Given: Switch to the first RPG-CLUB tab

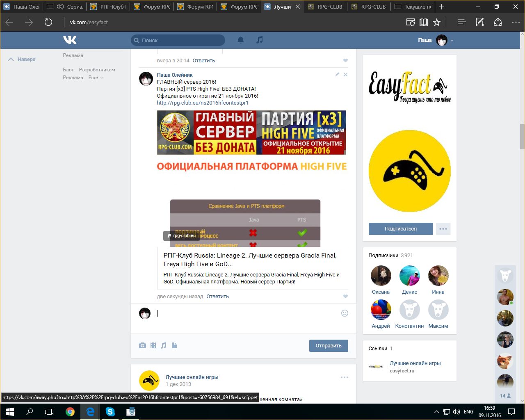Looking at the screenshot, I should pos(326,7).
